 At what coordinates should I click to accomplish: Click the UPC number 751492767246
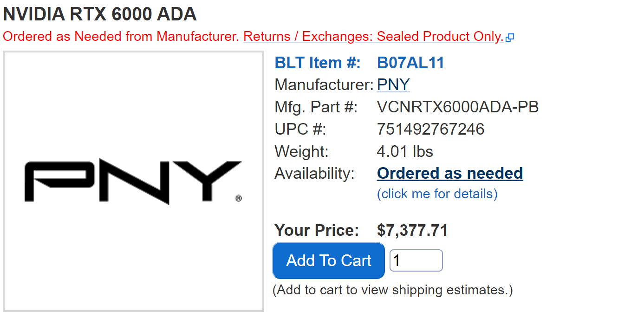click(x=430, y=129)
